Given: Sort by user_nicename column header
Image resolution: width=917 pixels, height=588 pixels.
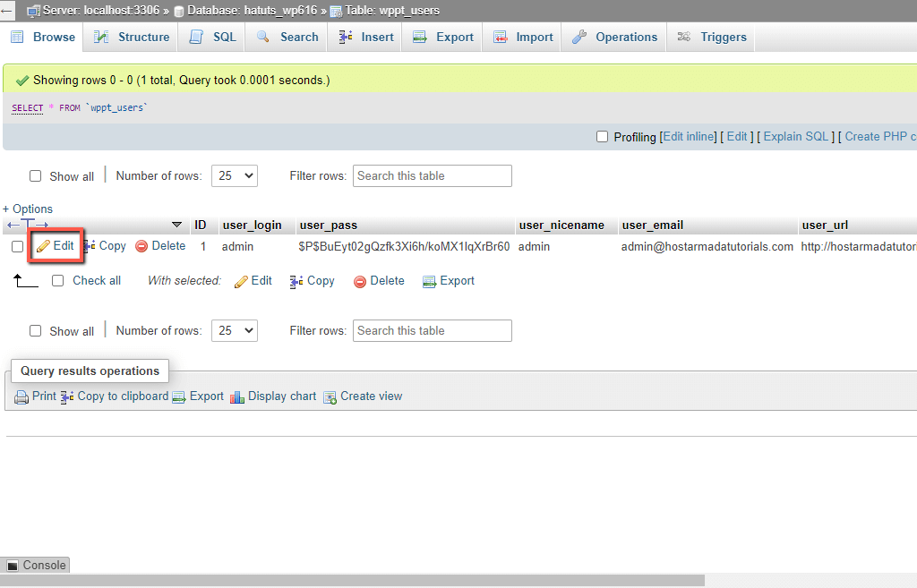Looking at the screenshot, I should coord(561,225).
